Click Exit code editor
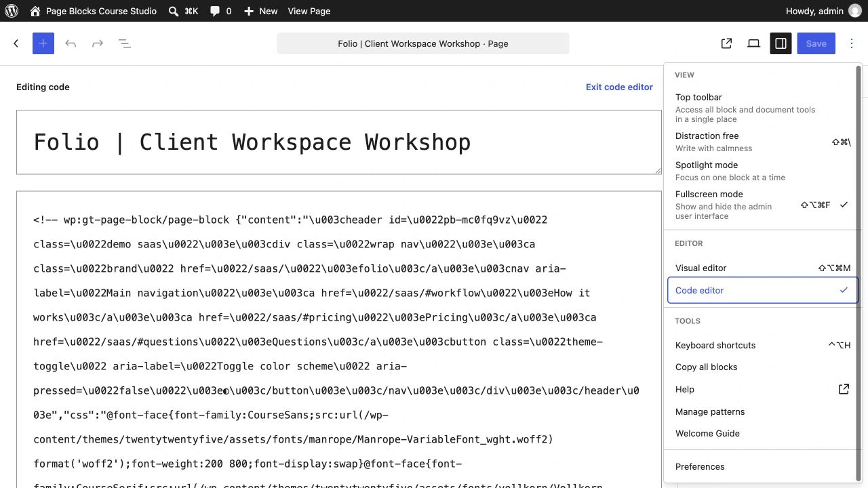This screenshot has height=488, width=868. pyautogui.click(x=619, y=87)
